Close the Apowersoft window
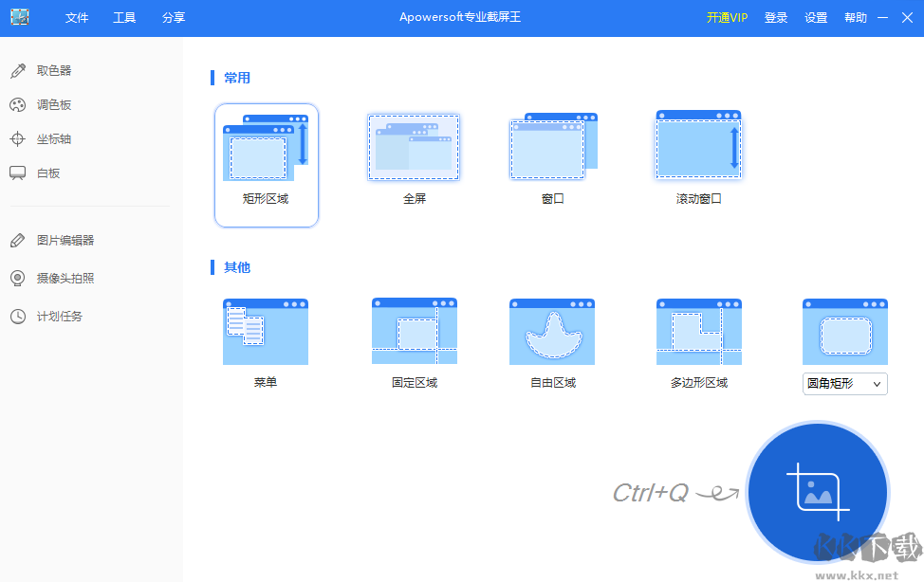The width and height of the screenshot is (924, 582). pyautogui.click(x=907, y=18)
